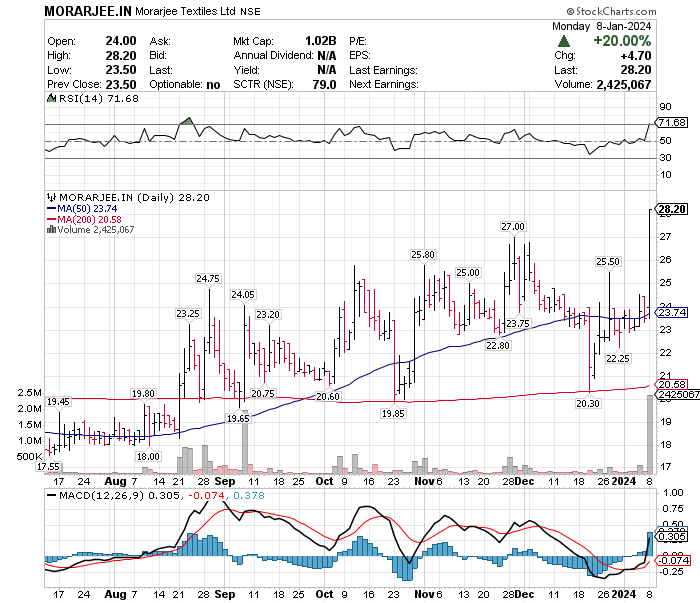Screen dimensions: 700x603
Task: Click the 25.00 high price label
Action: coord(468,272)
